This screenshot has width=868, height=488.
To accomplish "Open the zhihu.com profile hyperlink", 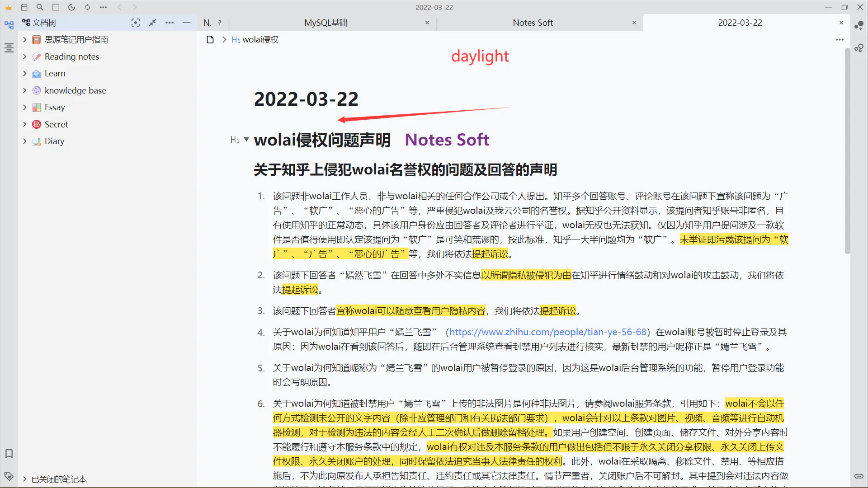I will click(x=547, y=332).
